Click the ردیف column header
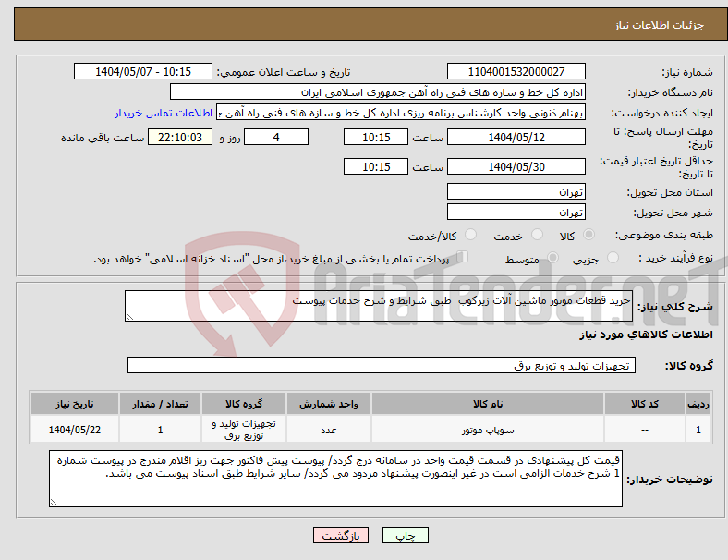The width and height of the screenshot is (728, 560). click(x=698, y=404)
